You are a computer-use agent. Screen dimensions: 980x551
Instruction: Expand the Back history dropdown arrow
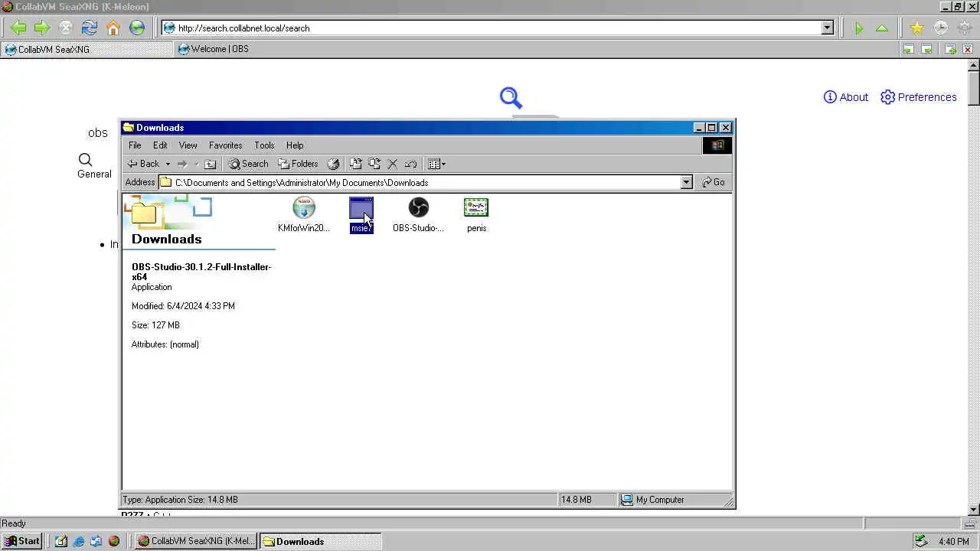168,164
